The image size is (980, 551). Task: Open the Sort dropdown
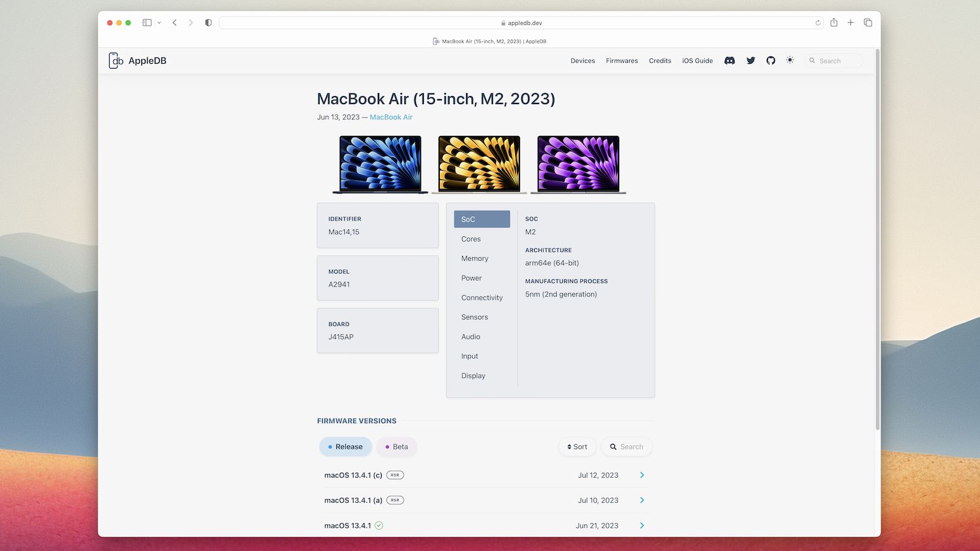pos(577,447)
